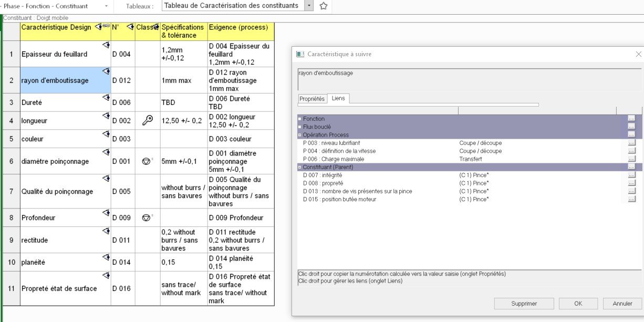Open the Phase - Fonction - Constituant dropdown
The height and width of the screenshot is (322, 644).
pyautogui.click(x=107, y=6)
